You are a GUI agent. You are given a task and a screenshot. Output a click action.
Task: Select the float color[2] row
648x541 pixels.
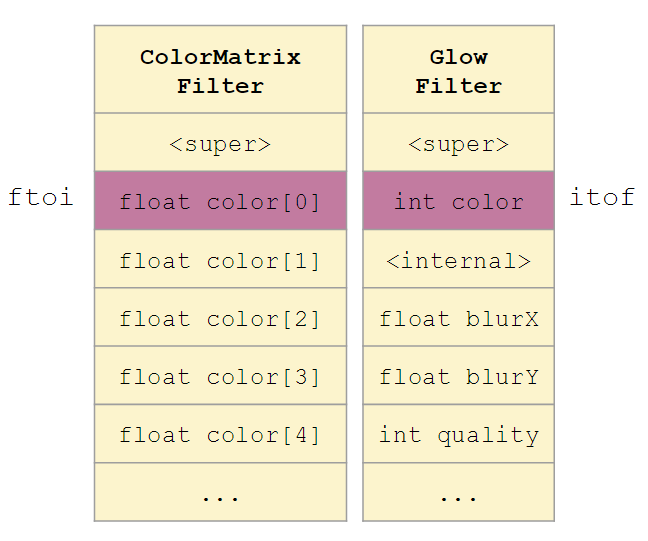[220, 318]
